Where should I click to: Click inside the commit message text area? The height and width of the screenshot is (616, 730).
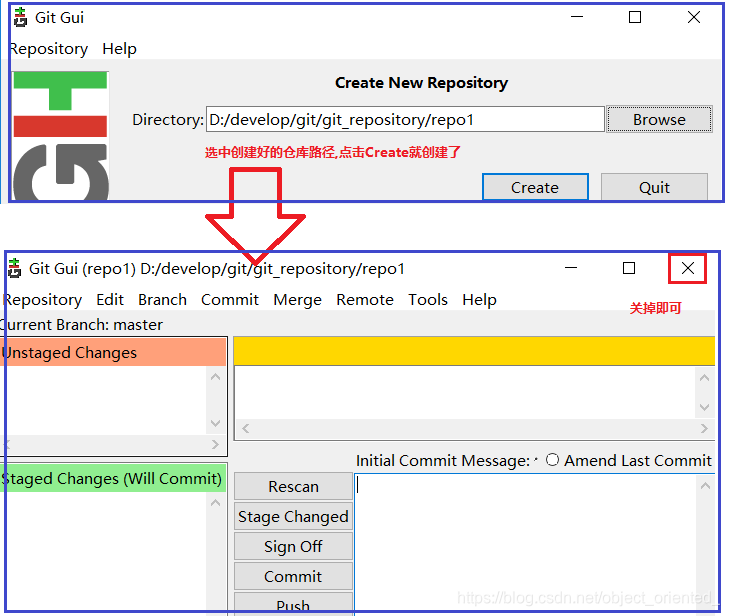525,545
